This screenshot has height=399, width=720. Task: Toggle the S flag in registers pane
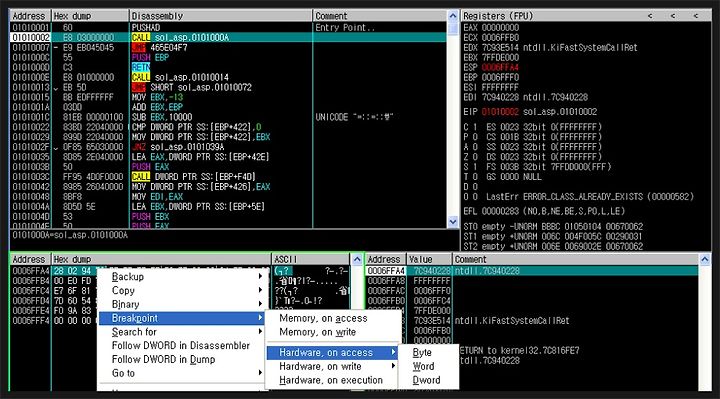pos(475,167)
